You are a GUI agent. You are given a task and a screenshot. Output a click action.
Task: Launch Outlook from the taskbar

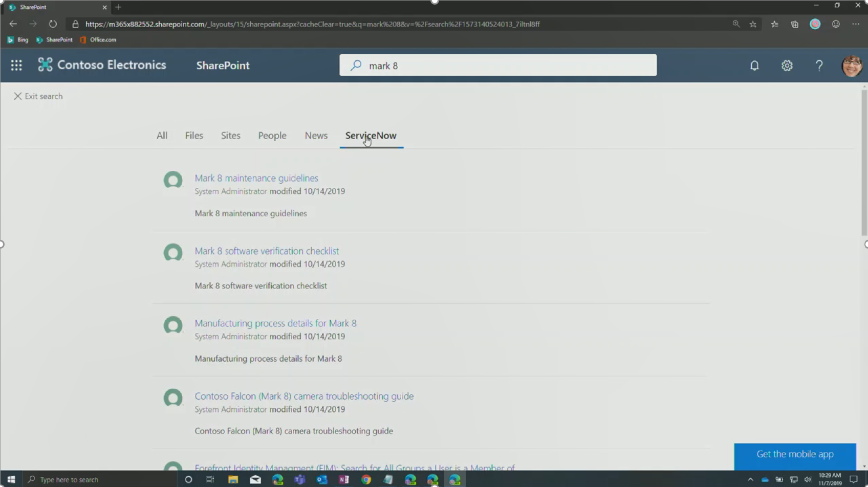(x=321, y=479)
